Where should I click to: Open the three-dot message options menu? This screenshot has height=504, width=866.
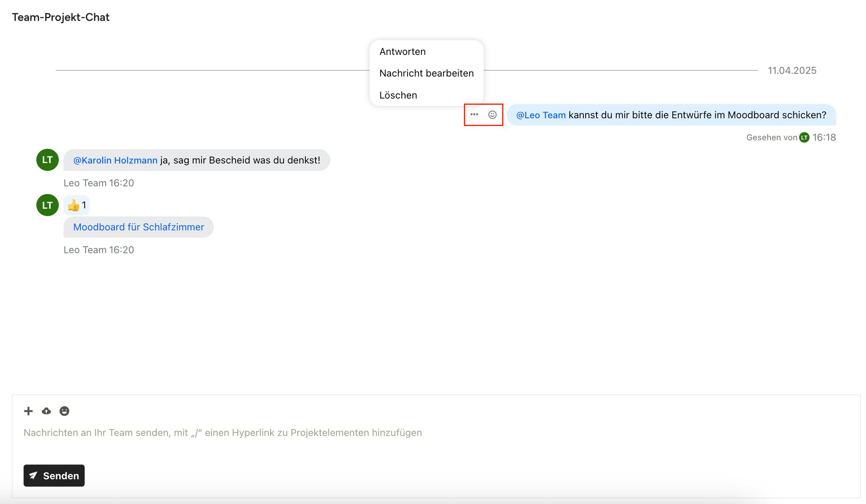(x=474, y=114)
